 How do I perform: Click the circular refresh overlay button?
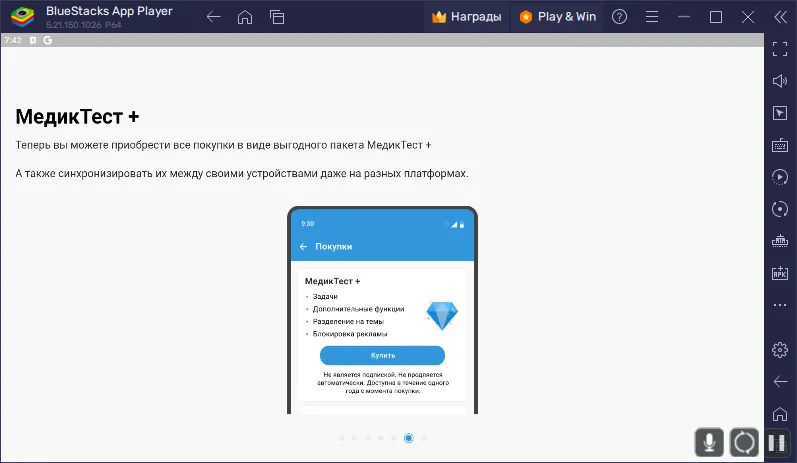pos(744,442)
